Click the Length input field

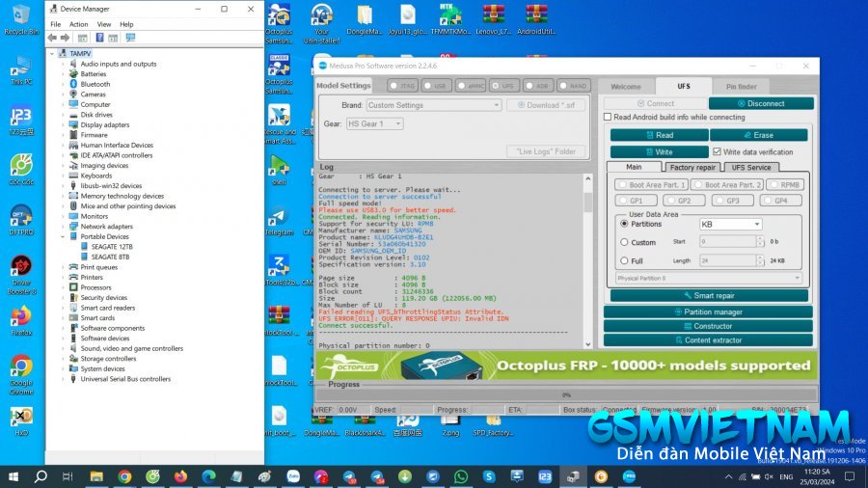[x=727, y=260]
